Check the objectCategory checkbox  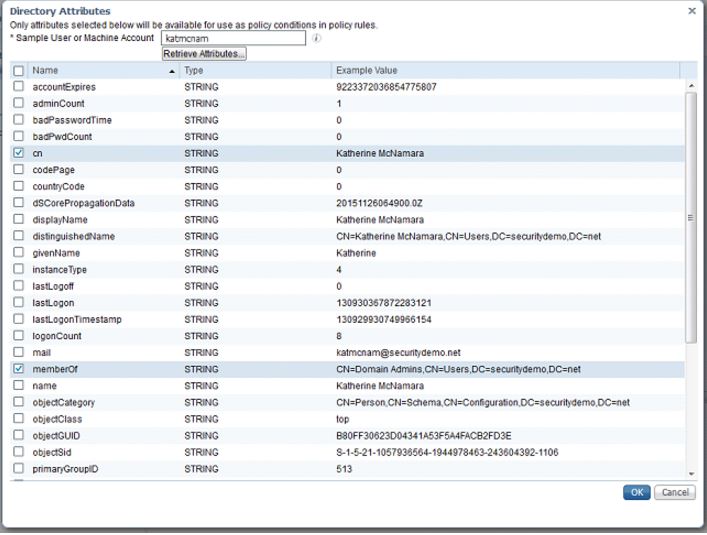tap(18, 402)
